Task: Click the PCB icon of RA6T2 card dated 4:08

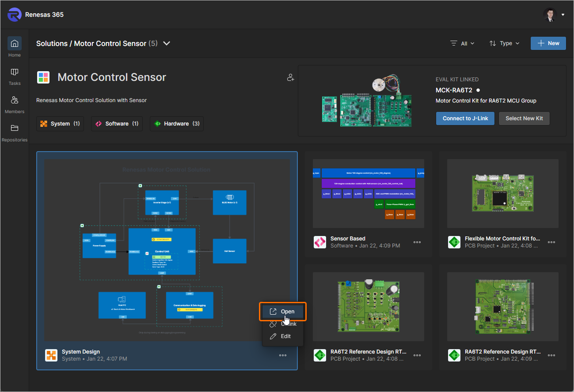Action: [x=320, y=355]
